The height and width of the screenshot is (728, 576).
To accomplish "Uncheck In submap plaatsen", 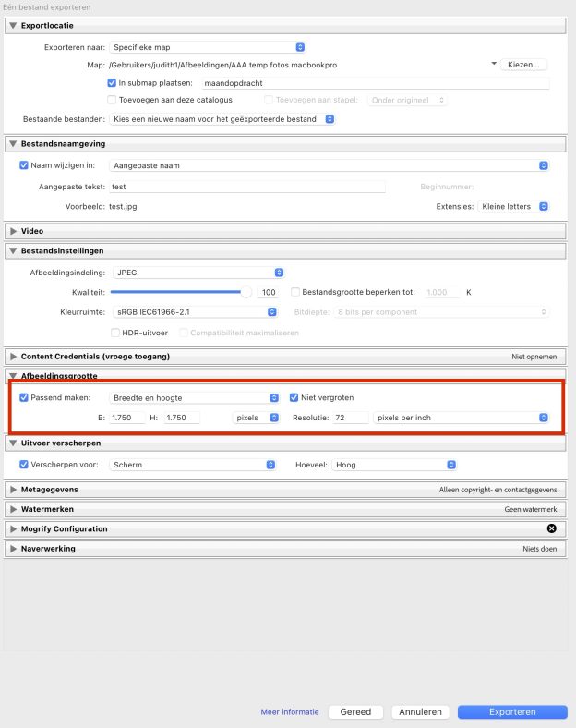I will tap(112, 82).
